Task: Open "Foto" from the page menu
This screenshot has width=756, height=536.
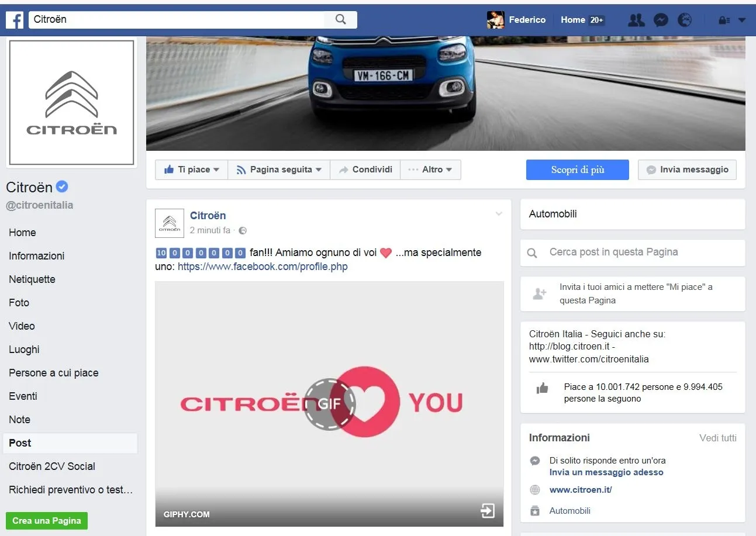Action: pyautogui.click(x=19, y=303)
